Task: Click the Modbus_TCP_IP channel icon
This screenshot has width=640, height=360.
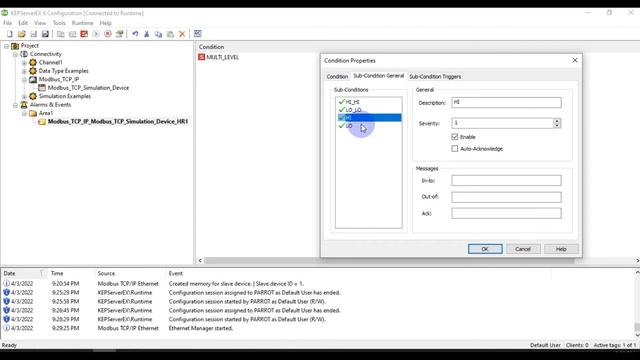Action: tap(33, 79)
